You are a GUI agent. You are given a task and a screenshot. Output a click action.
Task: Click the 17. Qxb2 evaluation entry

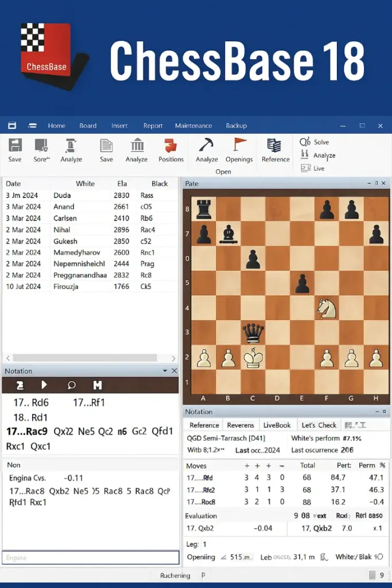click(200, 528)
